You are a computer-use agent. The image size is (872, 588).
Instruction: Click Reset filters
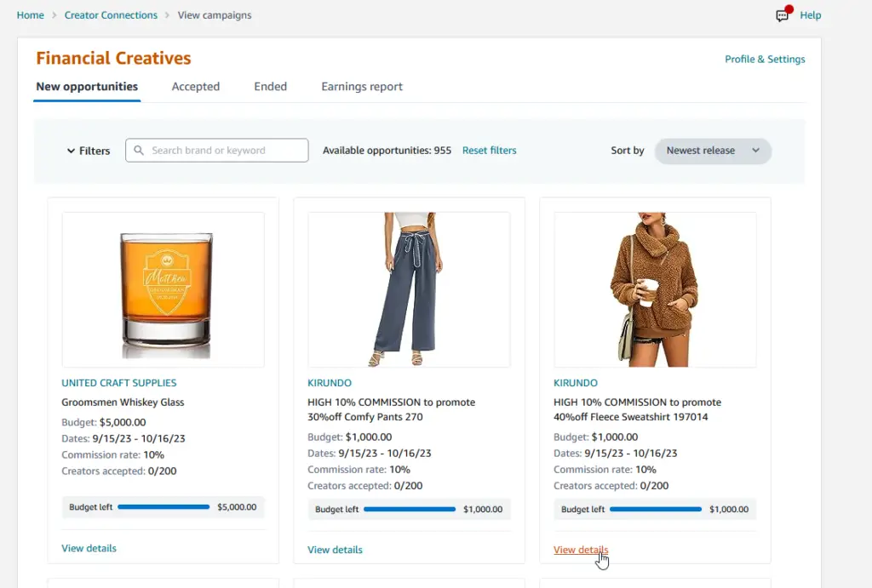[x=490, y=150]
